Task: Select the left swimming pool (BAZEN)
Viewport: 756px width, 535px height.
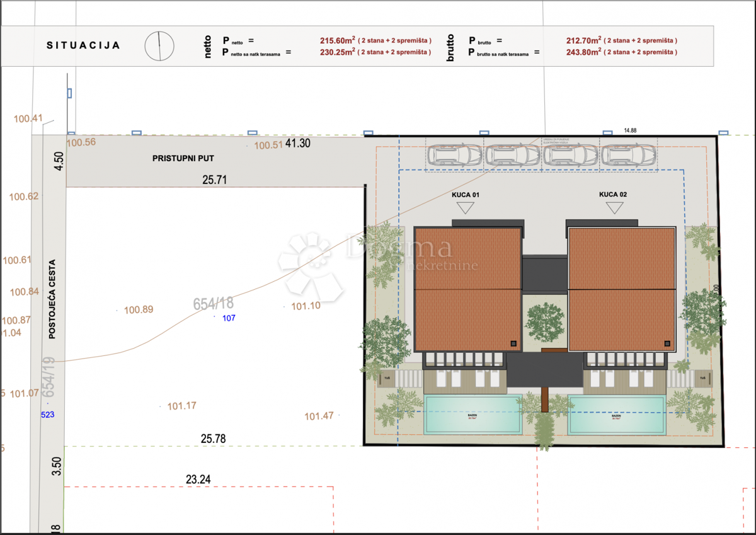Action: 473,415
